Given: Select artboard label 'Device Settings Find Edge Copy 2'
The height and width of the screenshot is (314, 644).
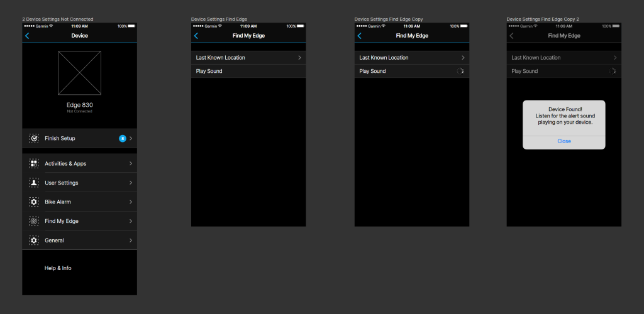Looking at the screenshot, I should point(543,19).
